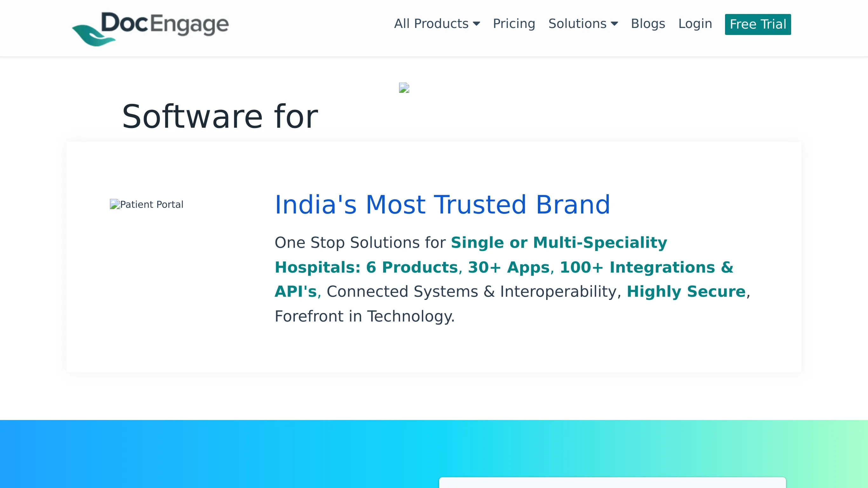Image resolution: width=868 pixels, height=488 pixels.
Task: Expand the Solutions dropdown navigation
Action: pos(583,24)
